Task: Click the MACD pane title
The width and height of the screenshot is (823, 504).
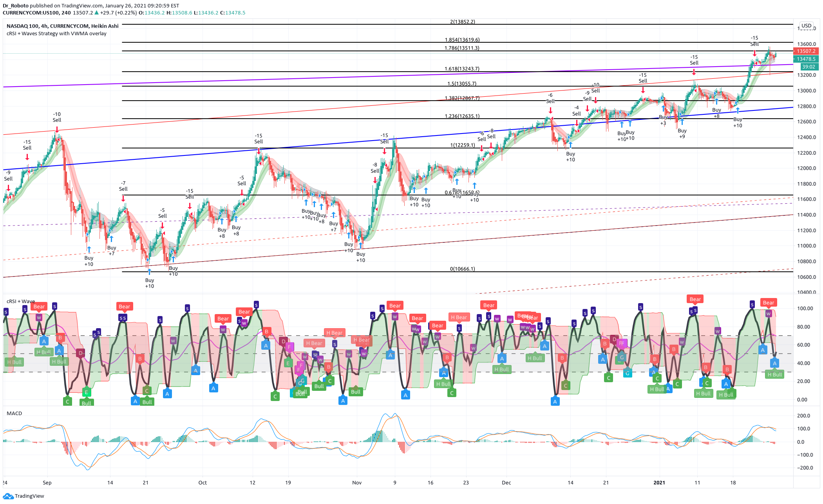Action: coord(14,413)
